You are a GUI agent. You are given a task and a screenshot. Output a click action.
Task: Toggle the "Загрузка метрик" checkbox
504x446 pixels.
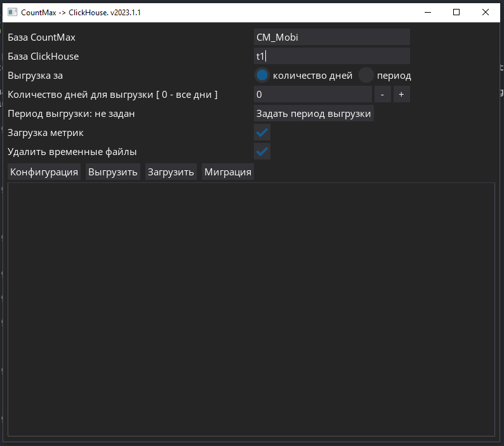click(262, 132)
